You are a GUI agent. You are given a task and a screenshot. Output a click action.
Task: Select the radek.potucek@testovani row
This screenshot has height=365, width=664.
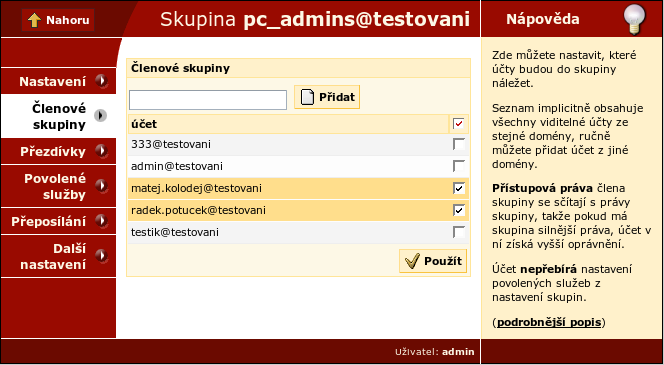(x=298, y=210)
